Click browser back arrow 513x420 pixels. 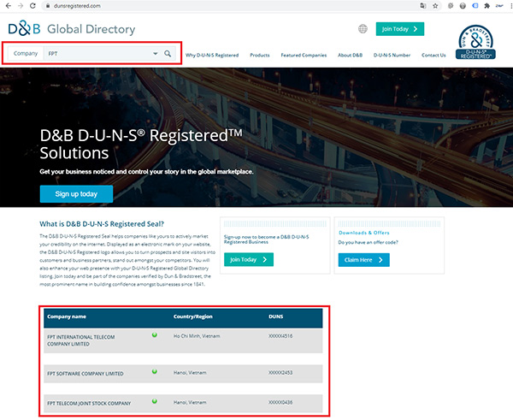click(8, 5)
